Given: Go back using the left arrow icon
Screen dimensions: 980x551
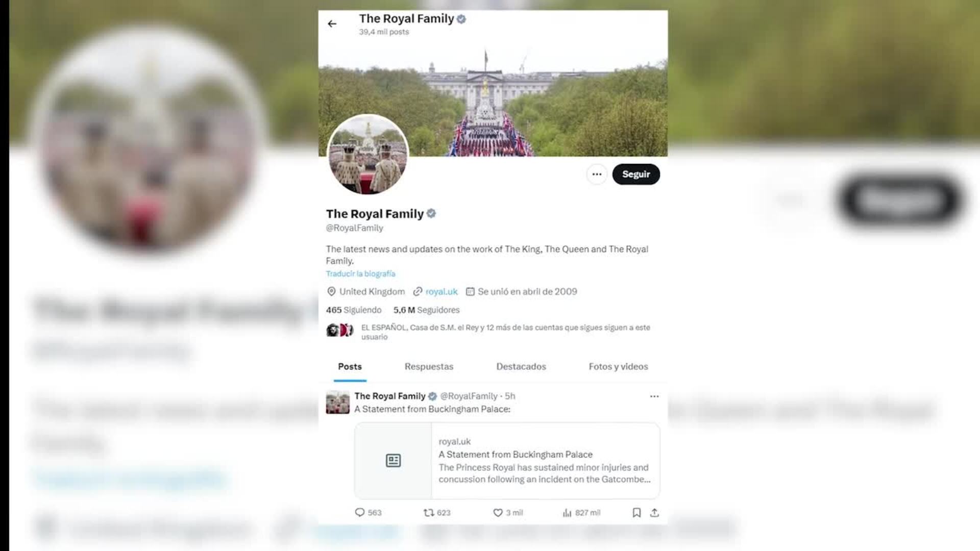Looking at the screenshot, I should [x=332, y=24].
